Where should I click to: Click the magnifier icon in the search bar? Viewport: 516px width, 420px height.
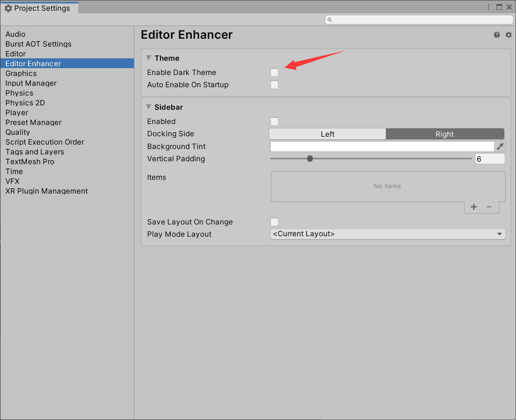coord(329,19)
